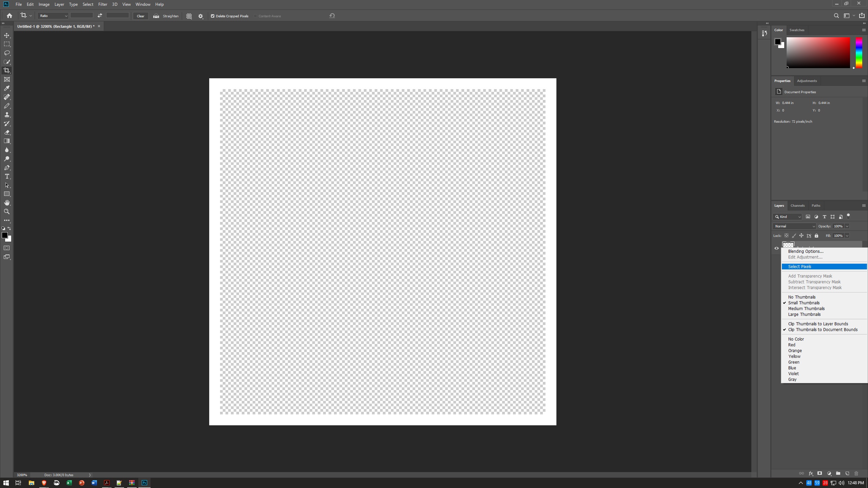Viewport: 868px width, 488px height.
Task: Switch to the Channels tab
Action: click(797, 205)
